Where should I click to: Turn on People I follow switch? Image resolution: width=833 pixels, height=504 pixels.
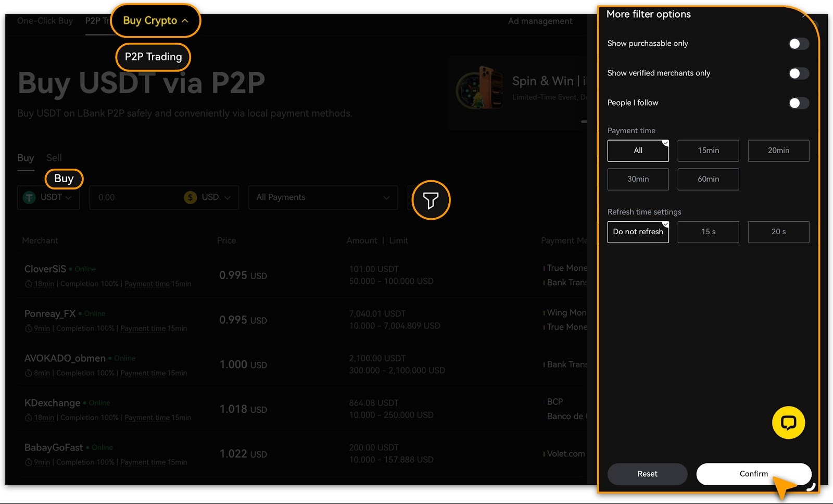pyautogui.click(x=798, y=103)
